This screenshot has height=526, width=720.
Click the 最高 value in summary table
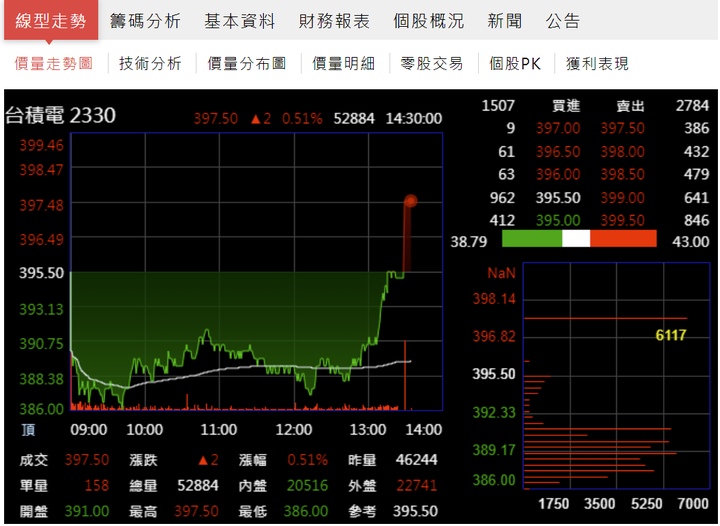(197, 511)
